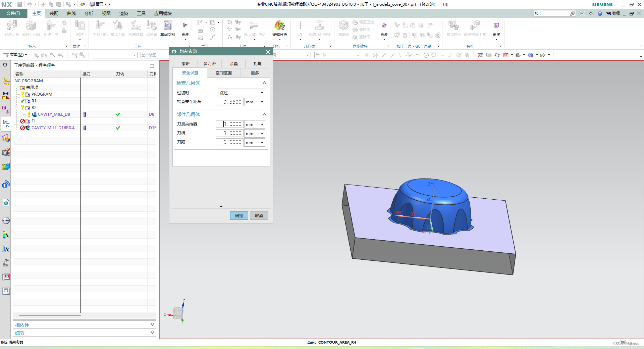Image resolution: width=644 pixels, height=349 pixels.
Task: Click the blue help question mark icon
Action: coord(600,13)
